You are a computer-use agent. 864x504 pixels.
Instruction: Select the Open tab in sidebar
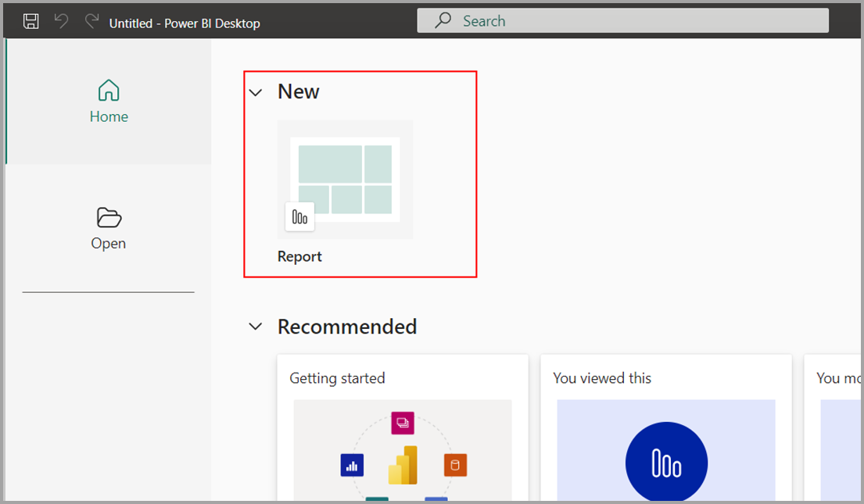[x=109, y=228]
